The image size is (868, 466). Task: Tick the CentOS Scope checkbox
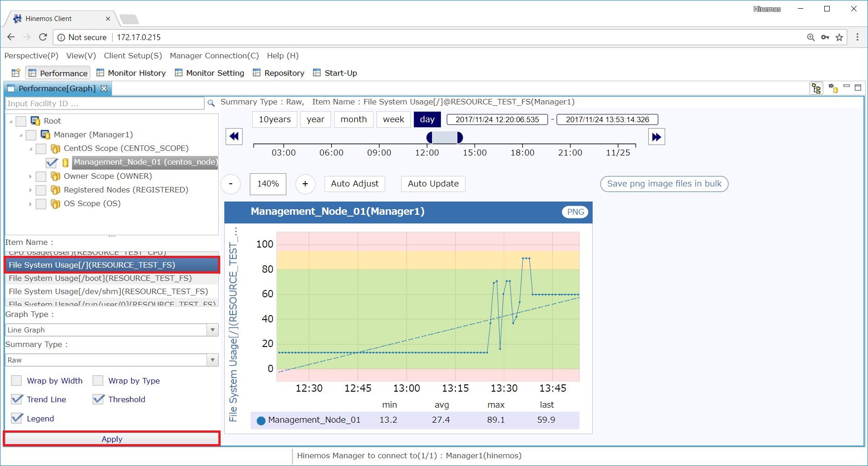(41, 149)
